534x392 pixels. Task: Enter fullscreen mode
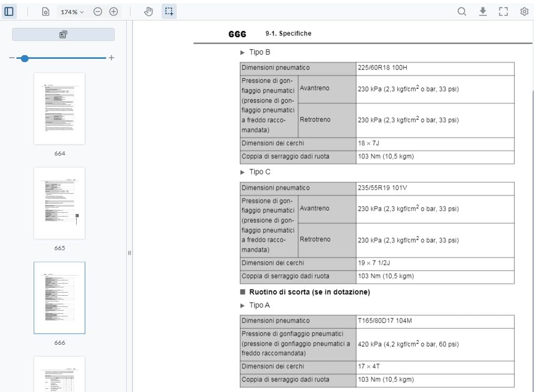(x=503, y=12)
